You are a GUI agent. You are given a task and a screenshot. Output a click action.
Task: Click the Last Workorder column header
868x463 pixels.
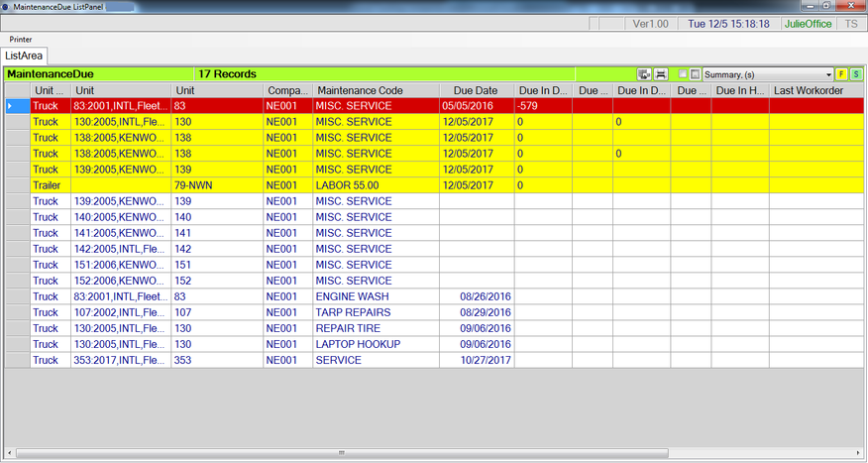point(809,90)
